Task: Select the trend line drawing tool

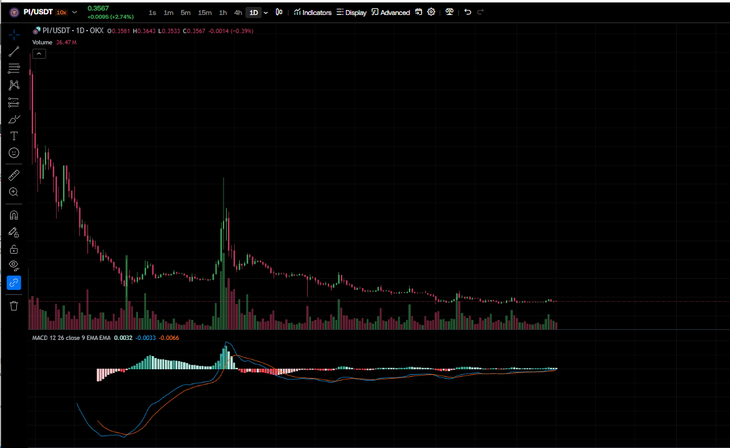Action: point(14,52)
